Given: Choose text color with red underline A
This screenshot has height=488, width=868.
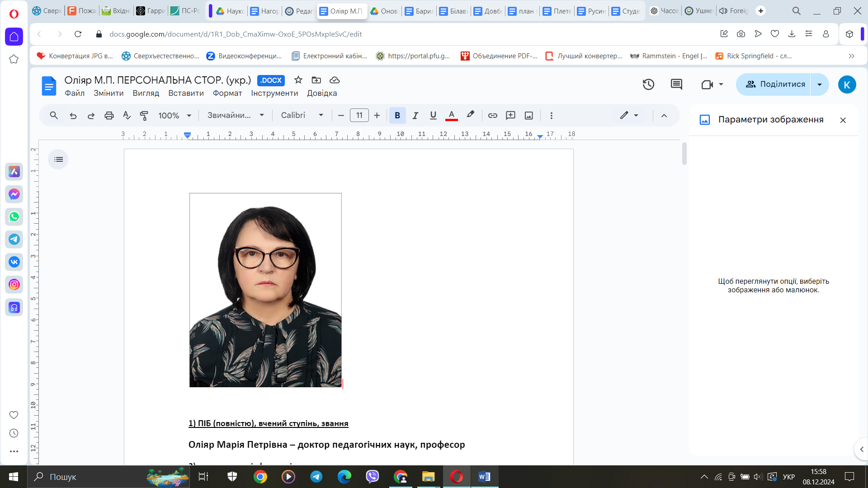Looking at the screenshot, I should pos(452,116).
